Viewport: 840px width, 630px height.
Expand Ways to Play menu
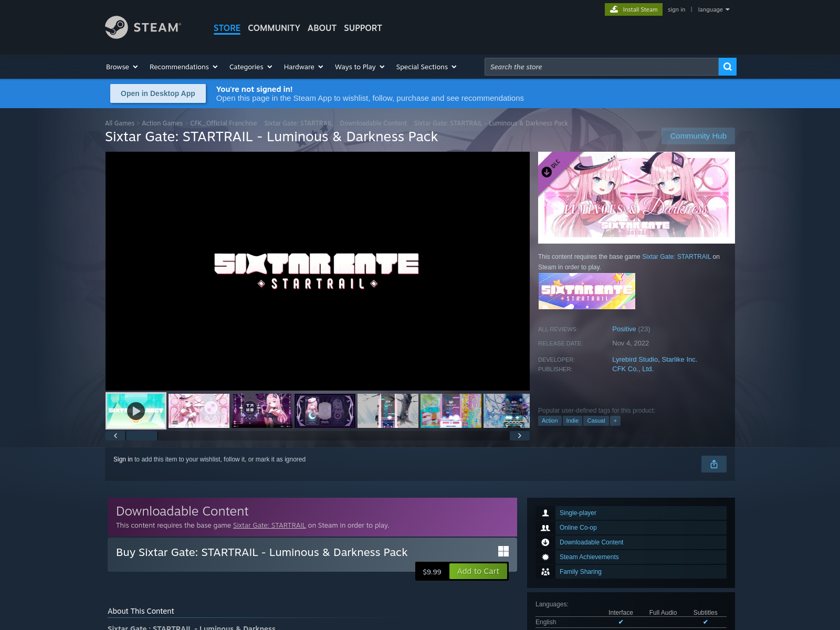click(x=360, y=67)
